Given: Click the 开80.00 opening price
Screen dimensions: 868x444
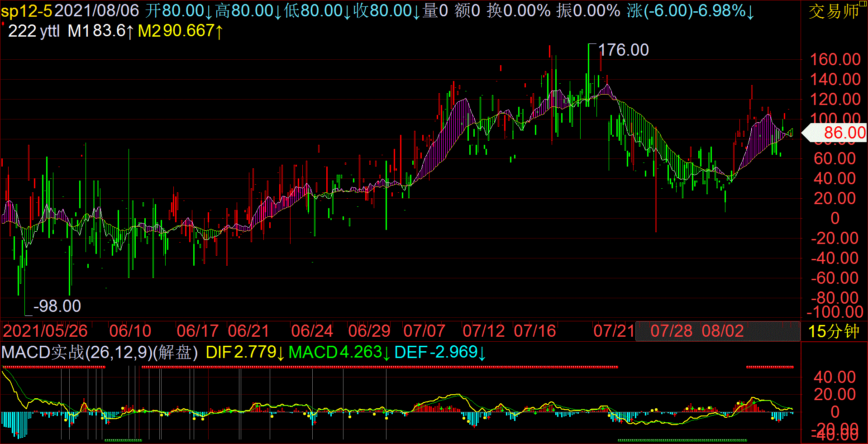Looking at the screenshot, I should coord(179,11).
